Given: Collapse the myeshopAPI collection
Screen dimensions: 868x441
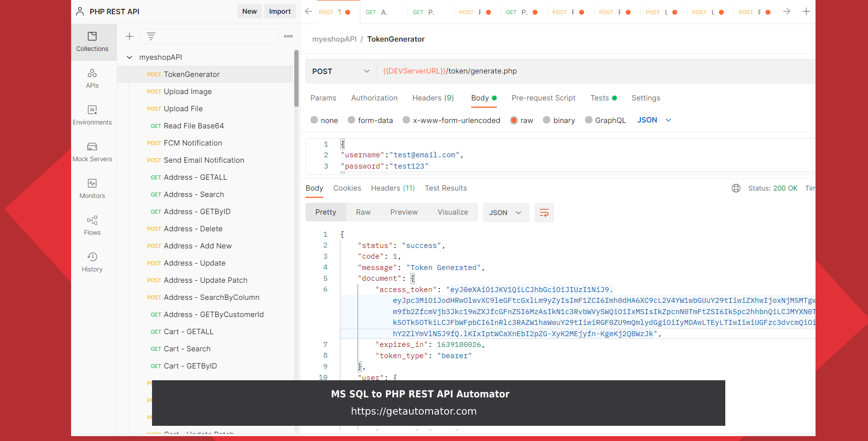Looking at the screenshot, I should 129,57.
